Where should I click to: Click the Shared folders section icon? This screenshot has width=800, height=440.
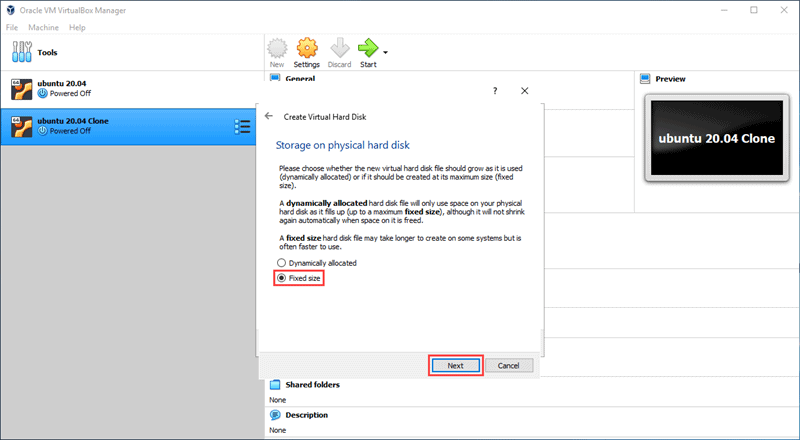[x=275, y=384]
